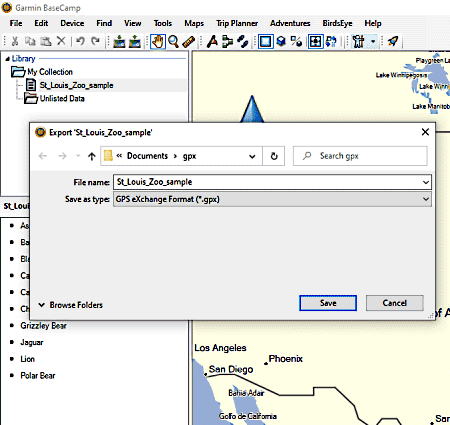Click Documents in the address path
This screenshot has height=425, width=450.
tap(147, 156)
